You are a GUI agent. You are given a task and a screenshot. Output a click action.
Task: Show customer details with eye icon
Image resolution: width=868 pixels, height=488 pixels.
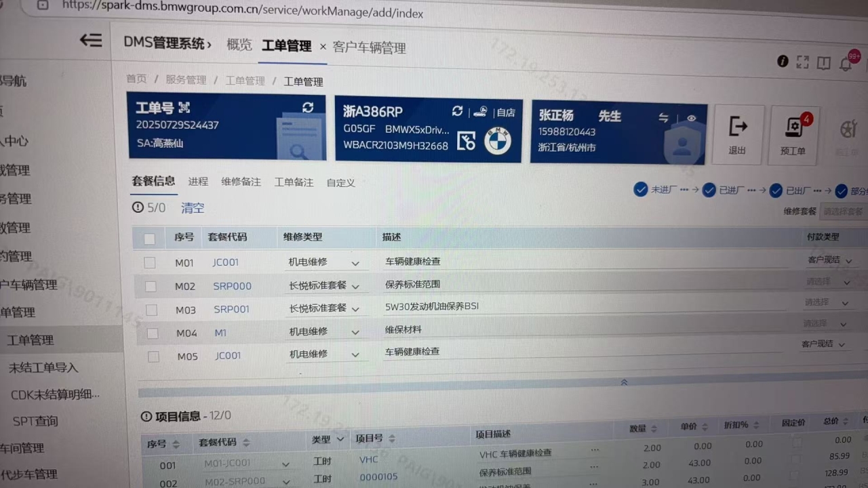(691, 118)
